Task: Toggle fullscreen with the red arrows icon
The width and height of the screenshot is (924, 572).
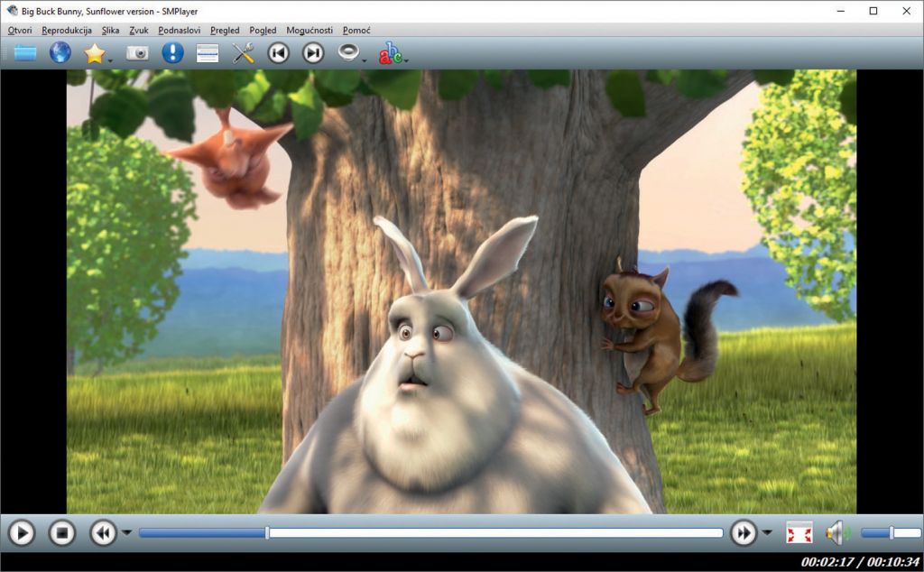Action: (799, 532)
